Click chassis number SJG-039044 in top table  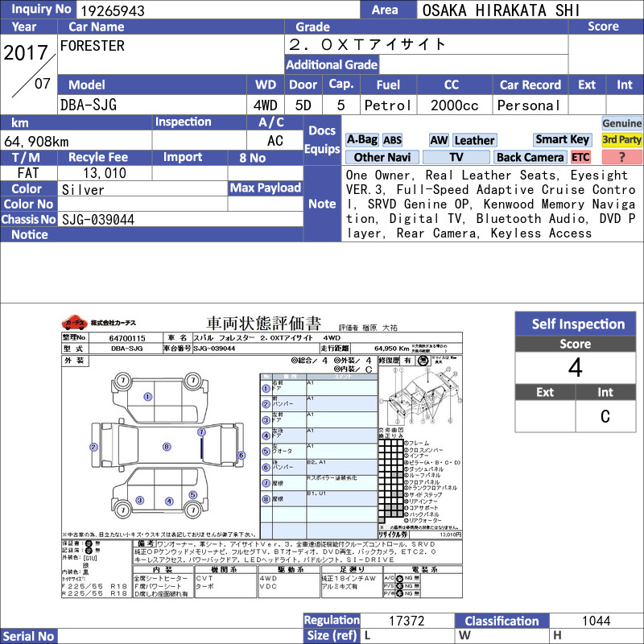97,219
